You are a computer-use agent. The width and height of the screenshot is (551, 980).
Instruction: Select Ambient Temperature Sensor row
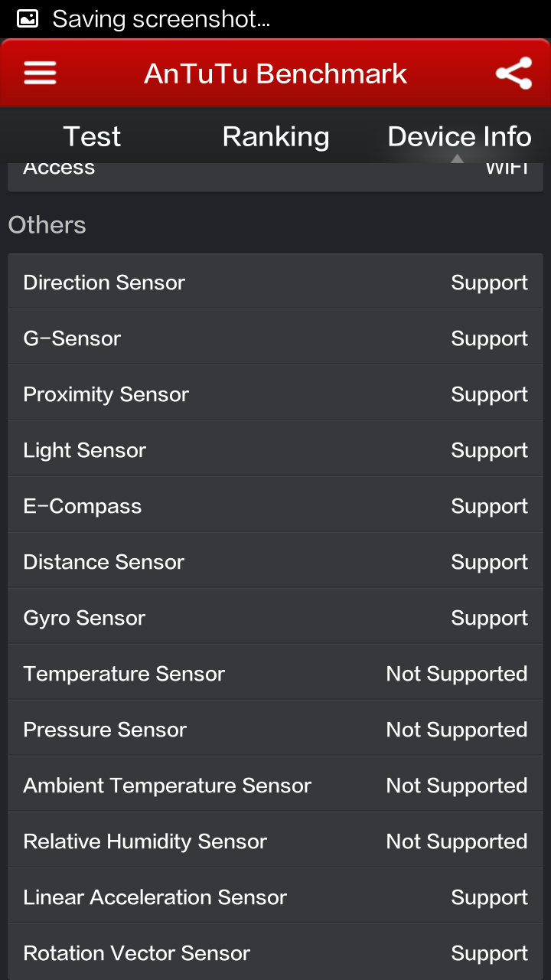275,785
